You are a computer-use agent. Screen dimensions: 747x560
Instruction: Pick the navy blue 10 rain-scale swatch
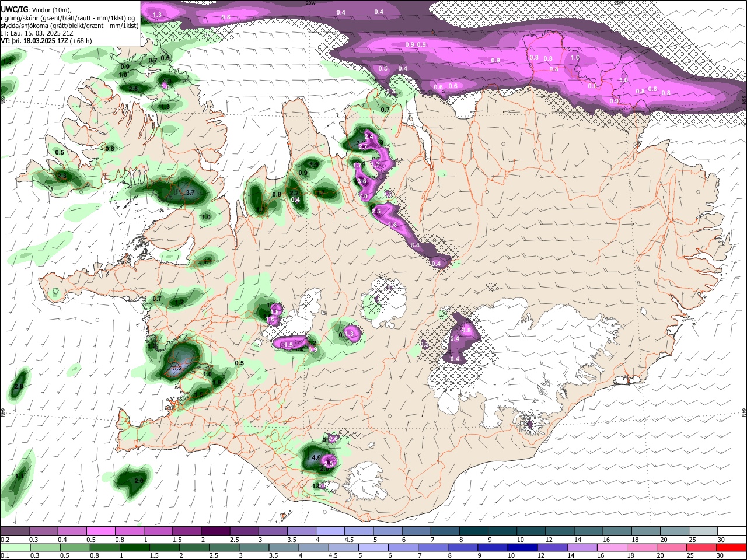[522, 547]
